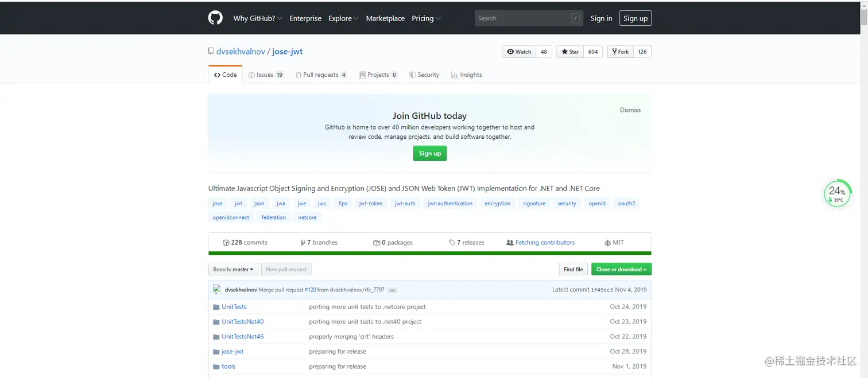This screenshot has height=378, width=868.
Task: Click the green Sign up banner button
Action: (429, 153)
